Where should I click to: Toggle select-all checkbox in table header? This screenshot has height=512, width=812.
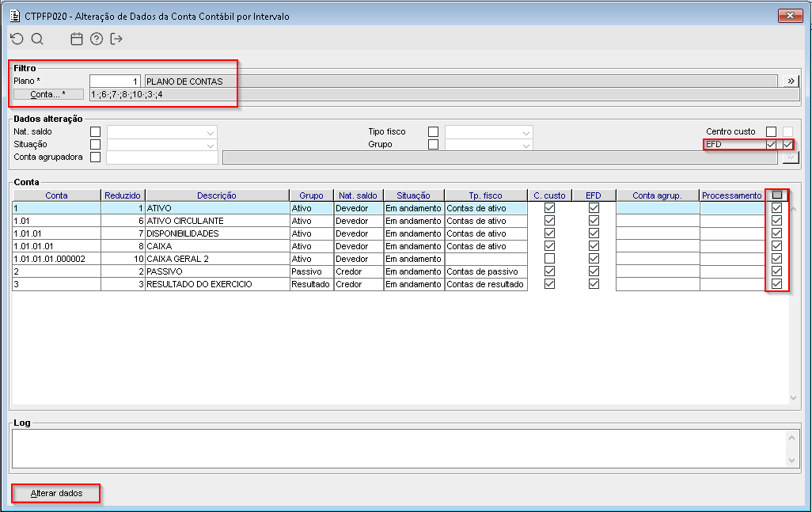pyautogui.click(x=777, y=195)
